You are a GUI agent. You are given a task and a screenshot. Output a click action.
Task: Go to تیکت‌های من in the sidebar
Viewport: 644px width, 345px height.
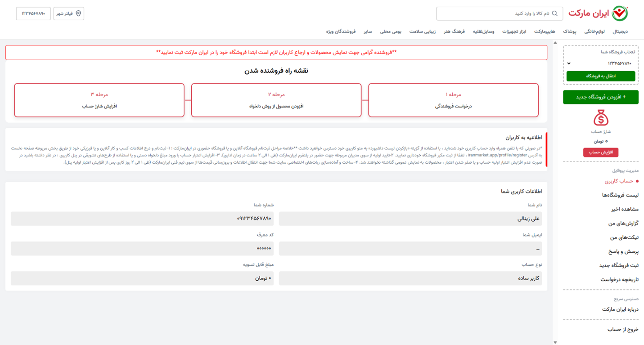tap(624, 237)
